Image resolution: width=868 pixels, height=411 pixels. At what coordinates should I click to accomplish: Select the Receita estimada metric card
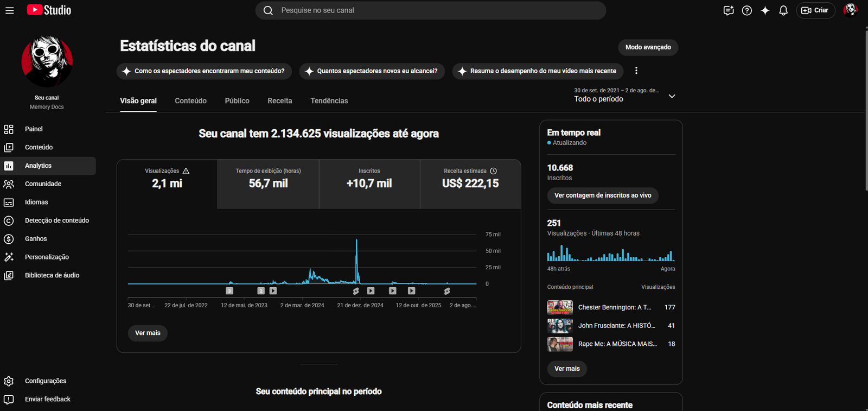(470, 184)
